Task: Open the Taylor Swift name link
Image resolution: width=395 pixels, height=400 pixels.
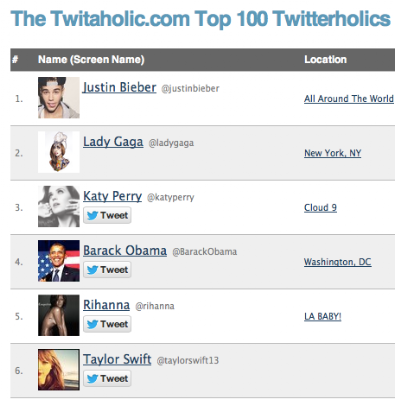Action: (x=117, y=359)
